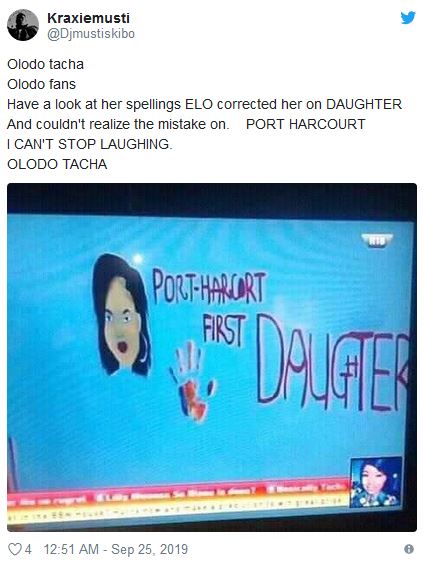Click the Twitter bird logo
The height and width of the screenshot is (563, 424).
[408, 17]
